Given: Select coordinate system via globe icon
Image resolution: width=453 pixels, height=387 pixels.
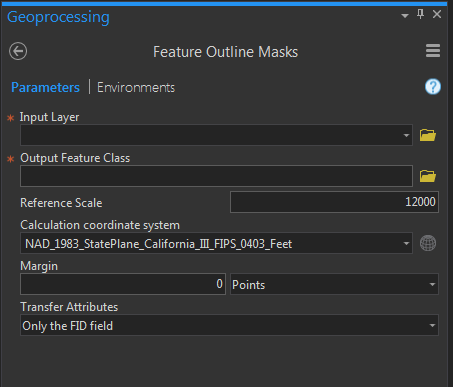Looking at the screenshot, I should coord(428,243).
